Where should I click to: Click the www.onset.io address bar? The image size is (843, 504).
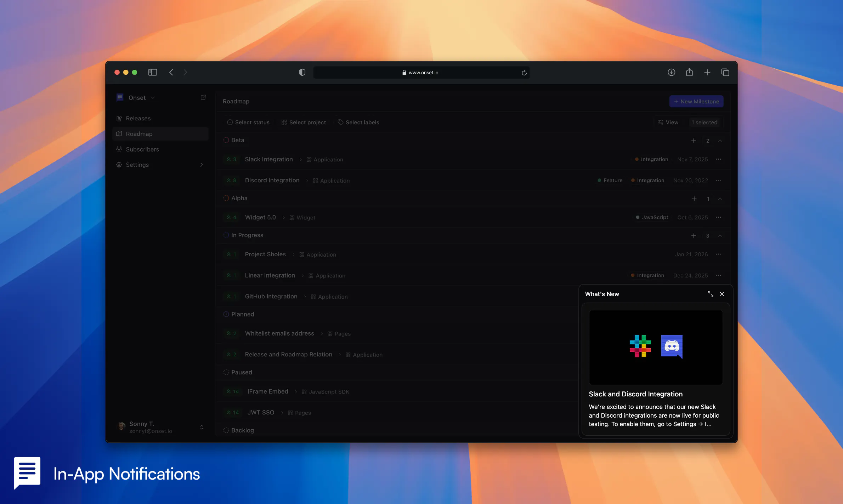(x=421, y=73)
